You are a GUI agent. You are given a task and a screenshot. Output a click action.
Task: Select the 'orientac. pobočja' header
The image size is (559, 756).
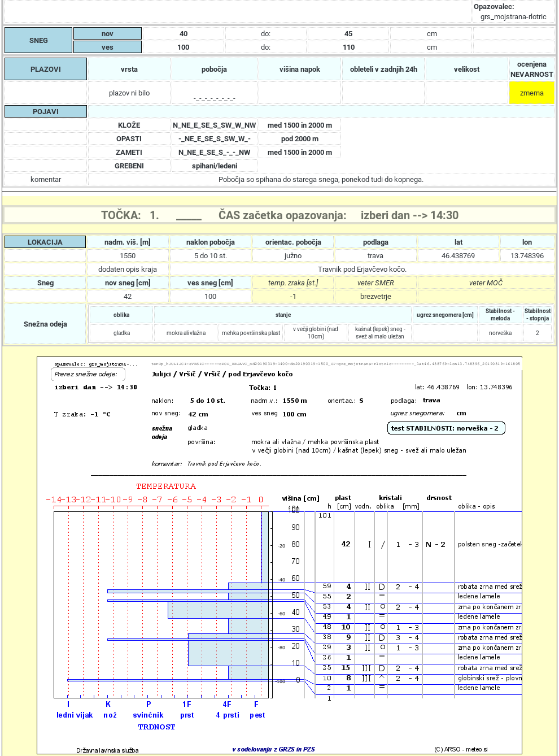click(293, 242)
